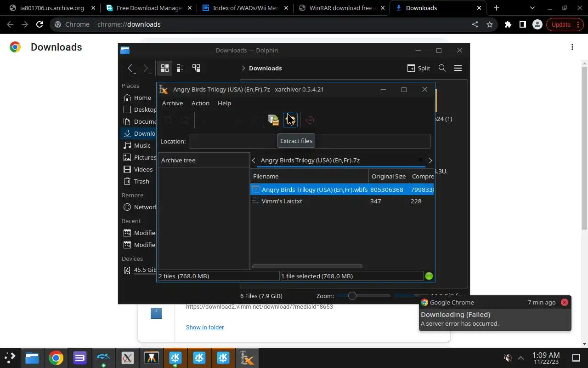Expand the hidden system tray icons
The width and height of the screenshot is (588, 368).
(x=521, y=358)
